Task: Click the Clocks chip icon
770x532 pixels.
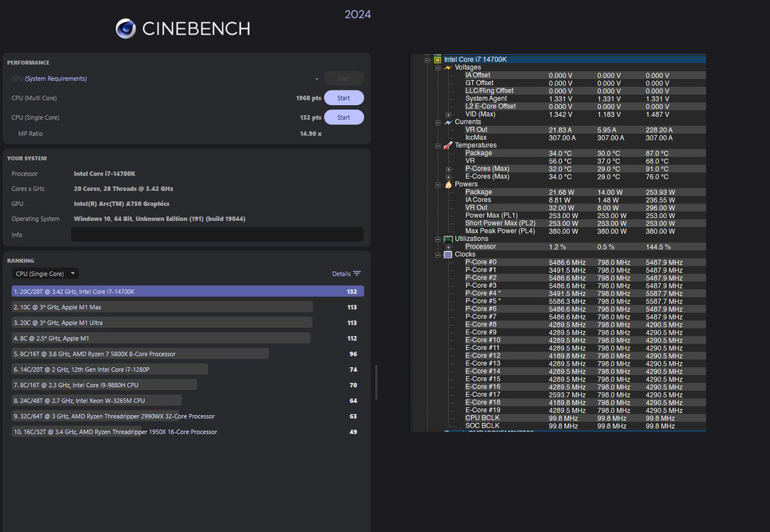Action: click(x=448, y=254)
